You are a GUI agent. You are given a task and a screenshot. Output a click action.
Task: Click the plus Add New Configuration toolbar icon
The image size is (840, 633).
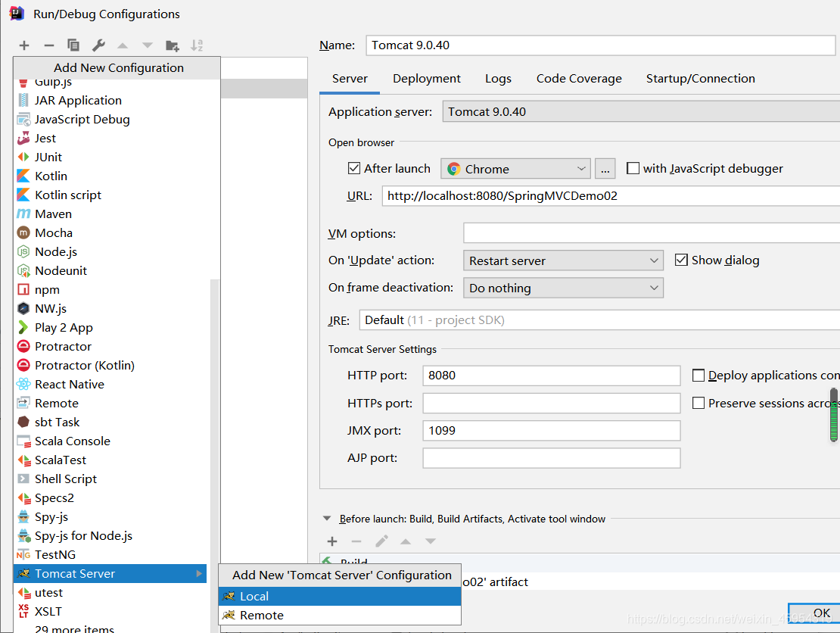[x=24, y=45]
